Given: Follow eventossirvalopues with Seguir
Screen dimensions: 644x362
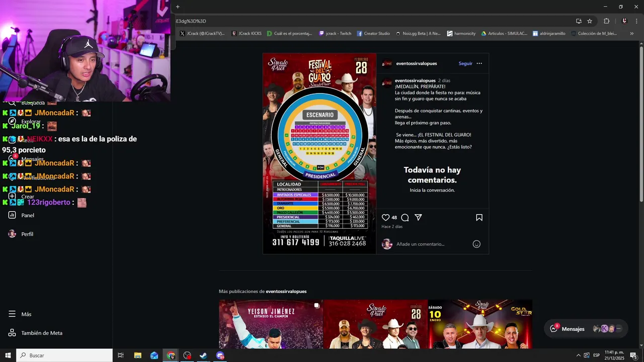Looking at the screenshot, I should pyautogui.click(x=465, y=63).
